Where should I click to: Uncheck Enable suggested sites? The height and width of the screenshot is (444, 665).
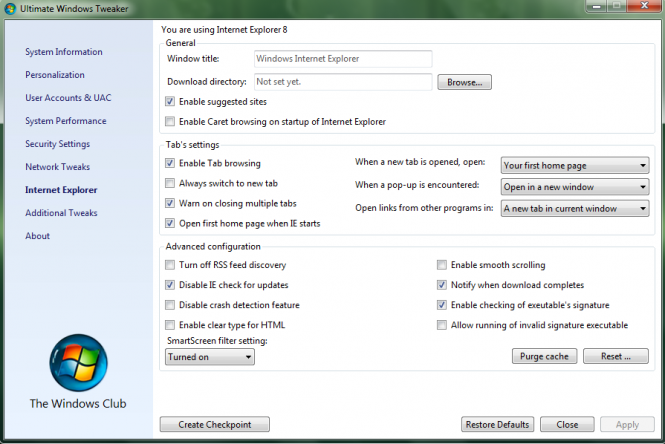pyautogui.click(x=170, y=102)
